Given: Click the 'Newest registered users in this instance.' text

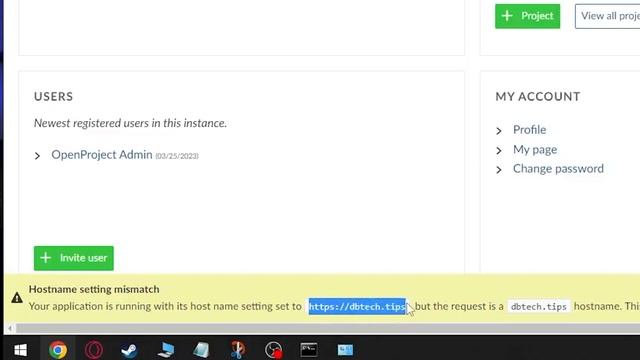Looking at the screenshot, I should [130, 123].
